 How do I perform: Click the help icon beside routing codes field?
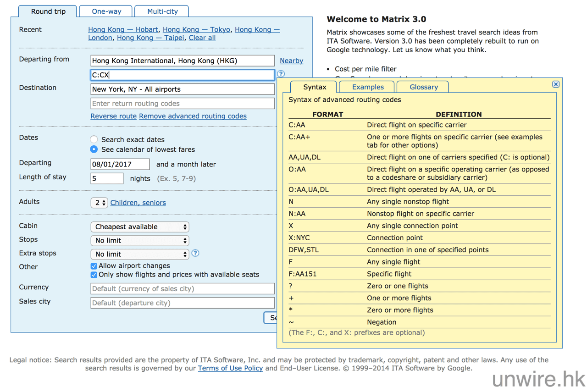(281, 74)
